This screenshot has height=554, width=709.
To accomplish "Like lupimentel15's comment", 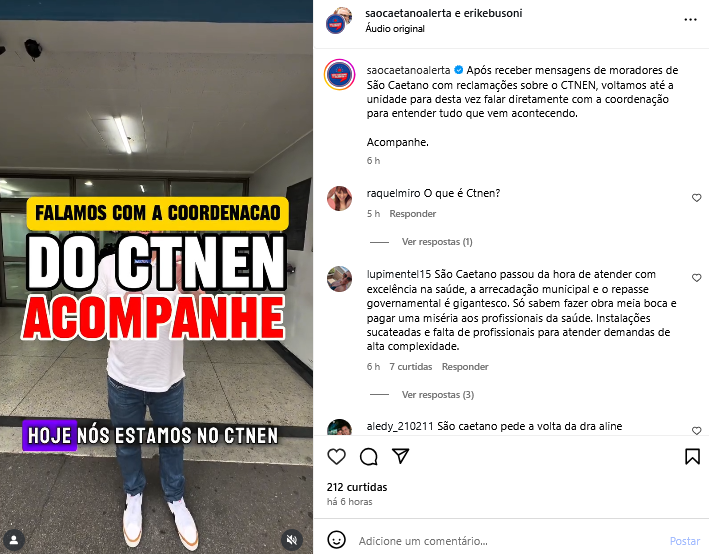I will click(x=696, y=278).
